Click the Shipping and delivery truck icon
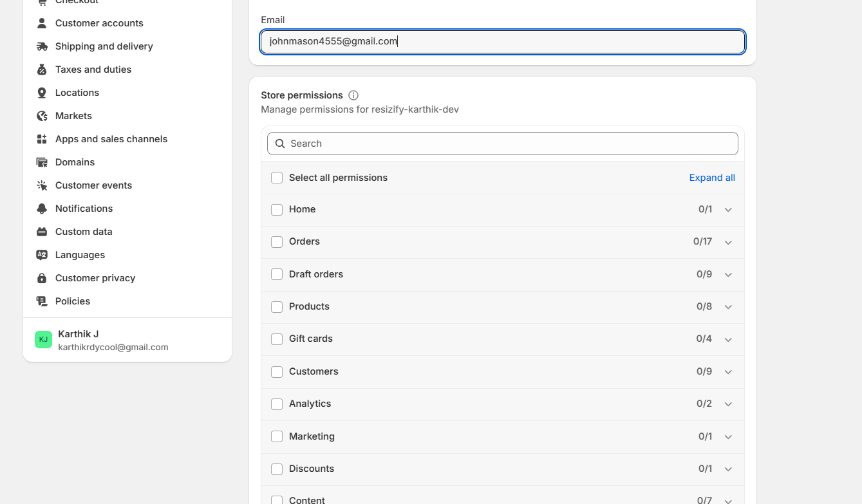Viewport: 862px width, 504px height. coord(41,46)
